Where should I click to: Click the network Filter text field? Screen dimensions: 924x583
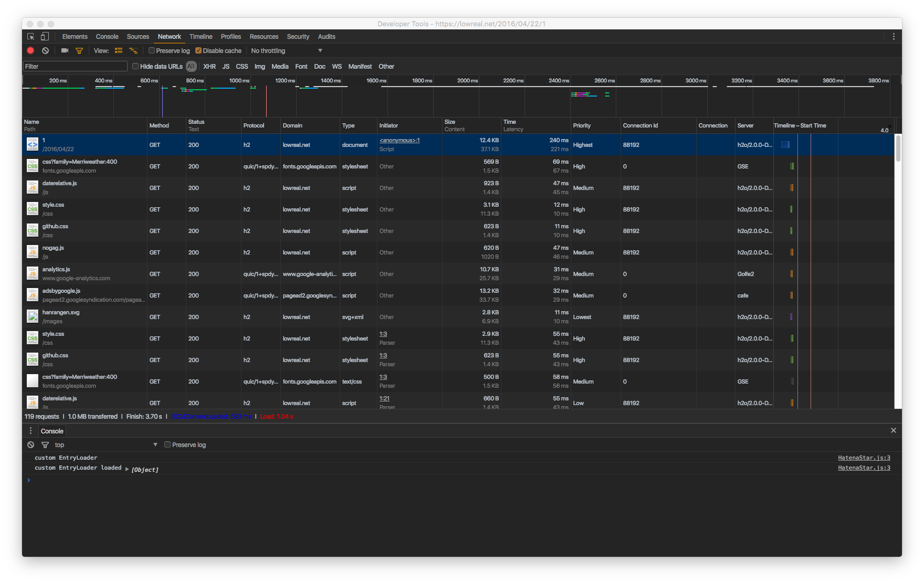pos(75,67)
